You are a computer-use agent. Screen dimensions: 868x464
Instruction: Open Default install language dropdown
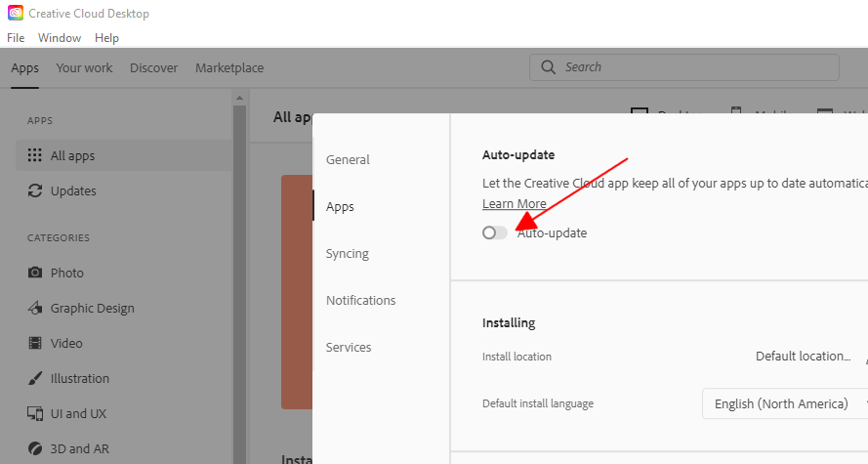785,403
